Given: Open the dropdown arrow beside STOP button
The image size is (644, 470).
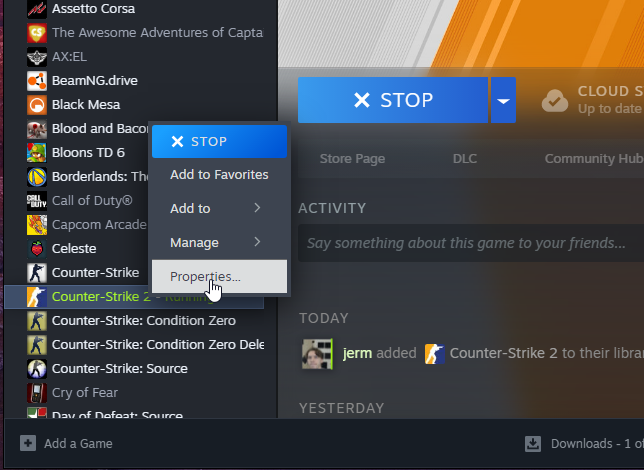Looking at the screenshot, I should click(x=504, y=100).
